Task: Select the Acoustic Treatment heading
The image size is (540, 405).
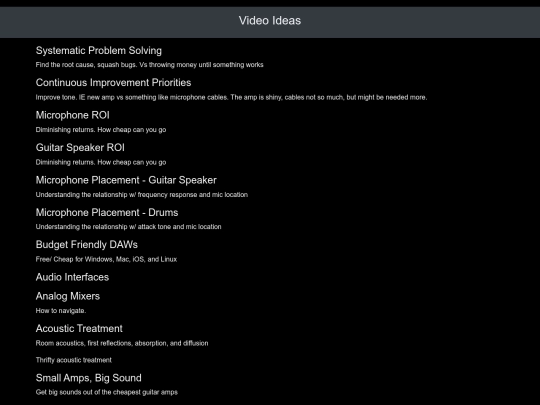Action: pyautogui.click(x=79, y=329)
